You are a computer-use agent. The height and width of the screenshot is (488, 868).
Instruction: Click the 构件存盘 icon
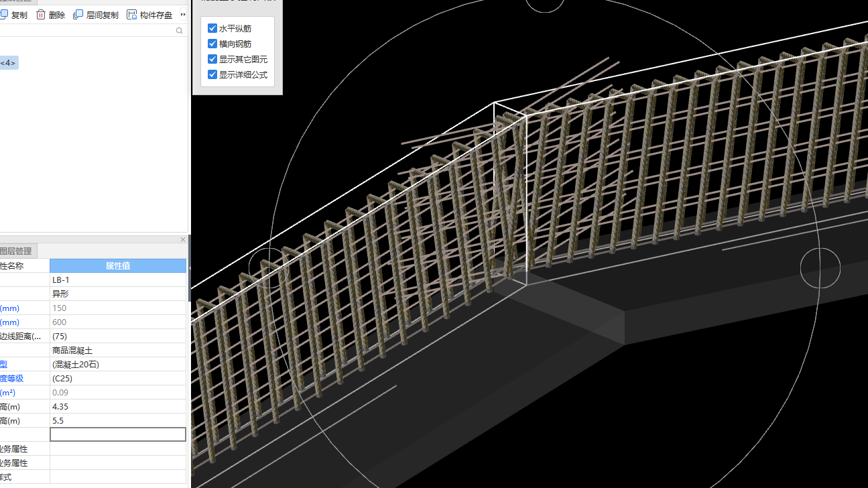click(x=132, y=15)
